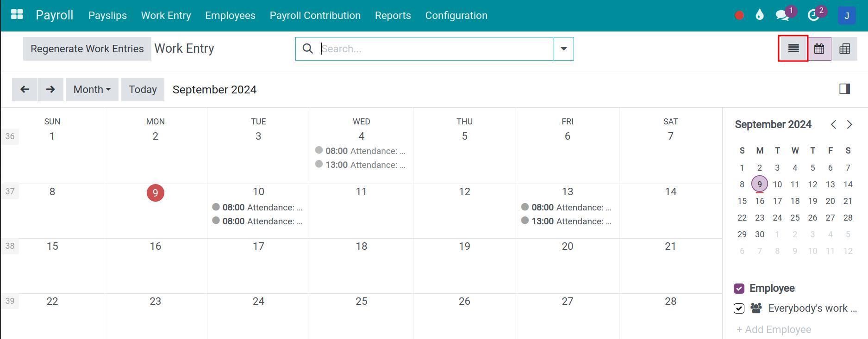868x339 pixels.
Task: Show next month in mini calendar
Action: pyautogui.click(x=849, y=124)
